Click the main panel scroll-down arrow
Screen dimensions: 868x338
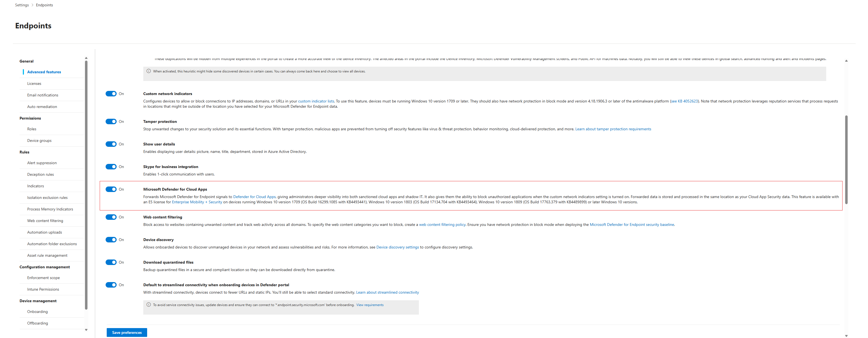coord(846,336)
